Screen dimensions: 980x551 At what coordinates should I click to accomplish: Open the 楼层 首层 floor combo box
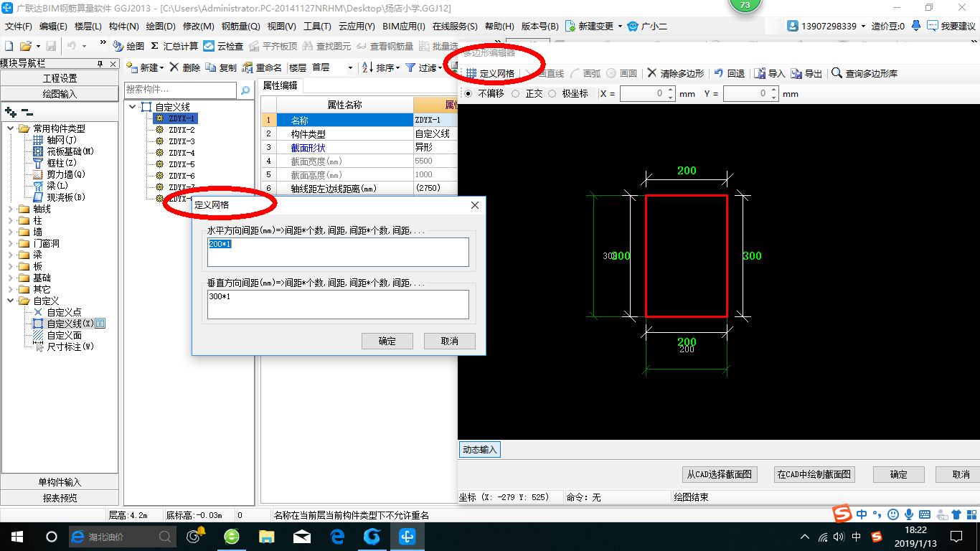(x=333, y=67)
